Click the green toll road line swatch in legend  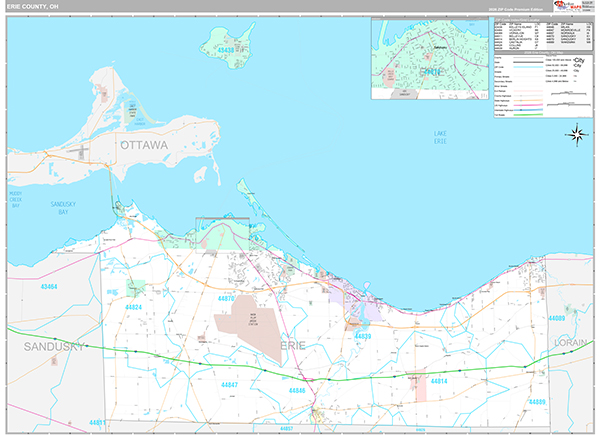pyautogui.click(x=532, y=113)
